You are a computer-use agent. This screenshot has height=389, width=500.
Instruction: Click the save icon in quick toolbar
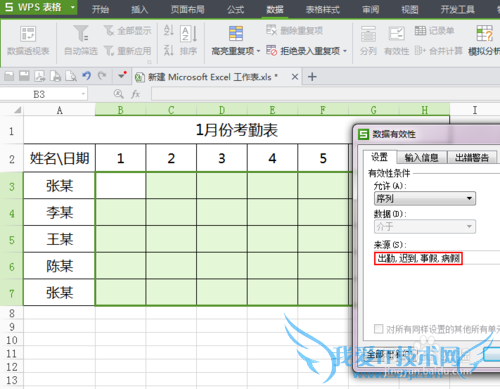tap(24, 76)
